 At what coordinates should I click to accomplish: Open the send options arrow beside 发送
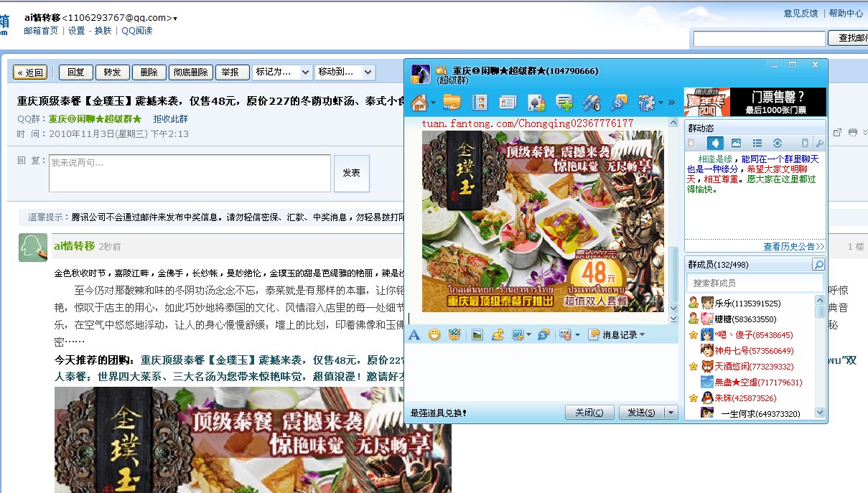[x=671, y=413]
